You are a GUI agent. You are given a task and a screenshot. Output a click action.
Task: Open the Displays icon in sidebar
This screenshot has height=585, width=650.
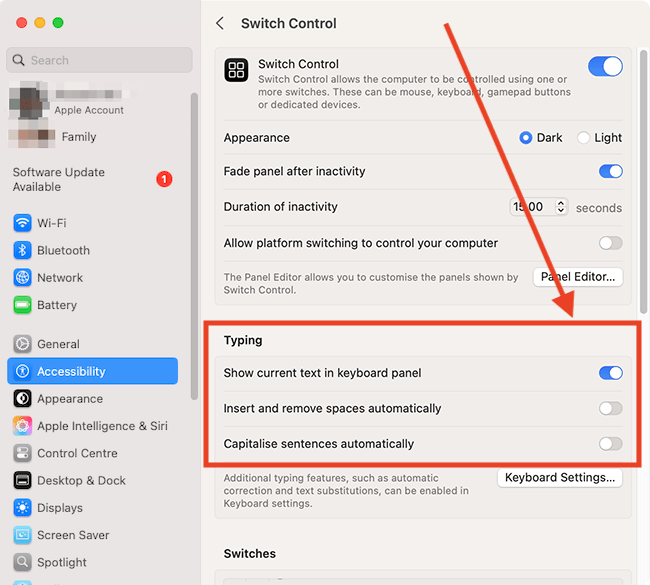click(22, 508)
